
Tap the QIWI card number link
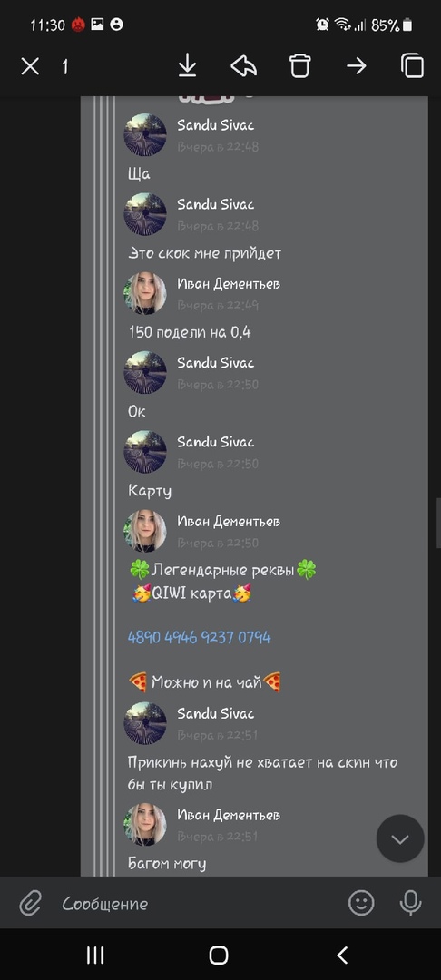click(200, 638)
